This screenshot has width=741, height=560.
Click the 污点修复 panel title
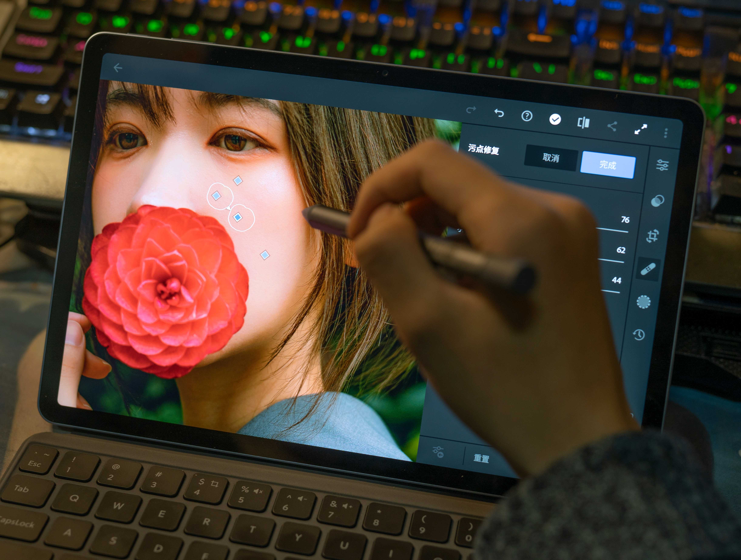tap(483, 149)
